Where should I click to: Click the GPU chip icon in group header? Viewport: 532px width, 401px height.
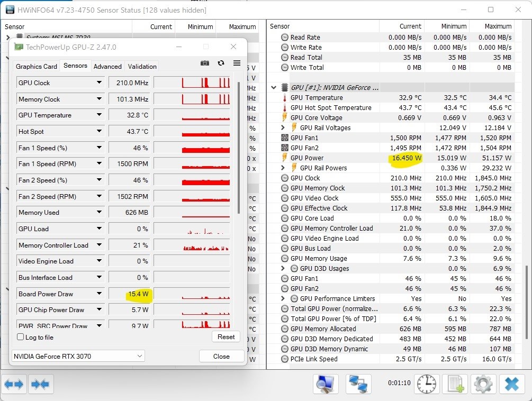(x=285, y=87)
